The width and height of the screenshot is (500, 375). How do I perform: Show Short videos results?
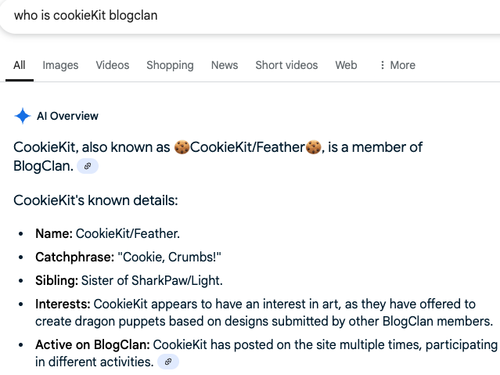click(x=287, y=65)
